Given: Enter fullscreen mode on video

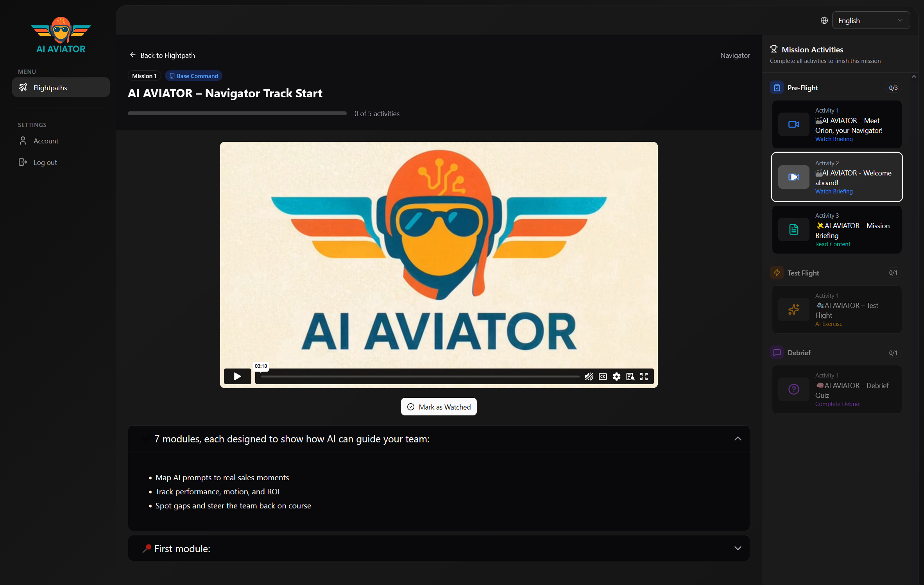Looking at the screenshot, I should point(644,376).
